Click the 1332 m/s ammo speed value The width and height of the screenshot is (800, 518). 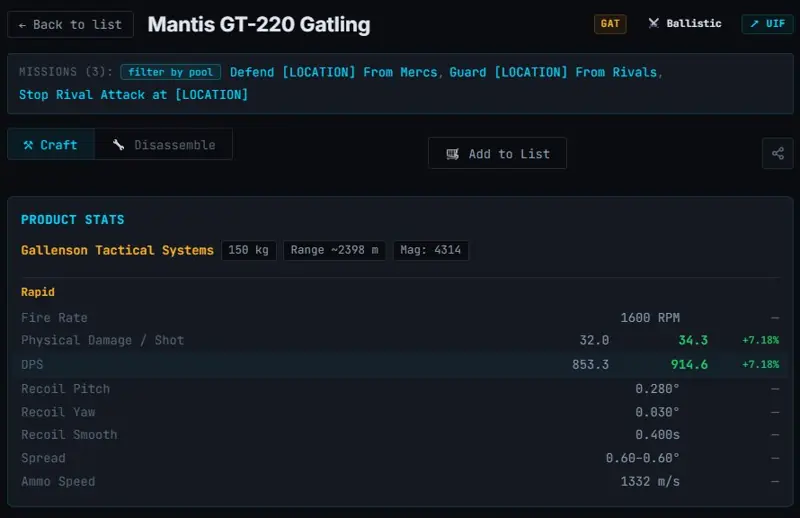point(650,481)
